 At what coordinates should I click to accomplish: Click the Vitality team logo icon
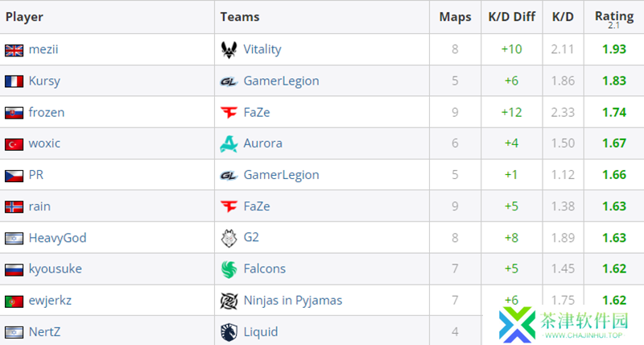(229, 50)
